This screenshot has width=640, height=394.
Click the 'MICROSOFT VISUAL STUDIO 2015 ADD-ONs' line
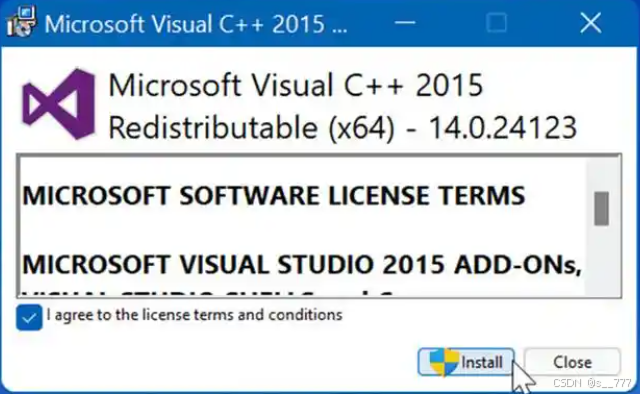coord(302,265)
